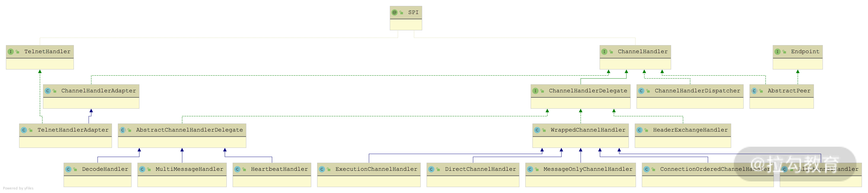Image resolution: width=868 pixels, height=193 pixels.
Task: Click the abstract class icon on AbstractPeer
Action: 754,91
